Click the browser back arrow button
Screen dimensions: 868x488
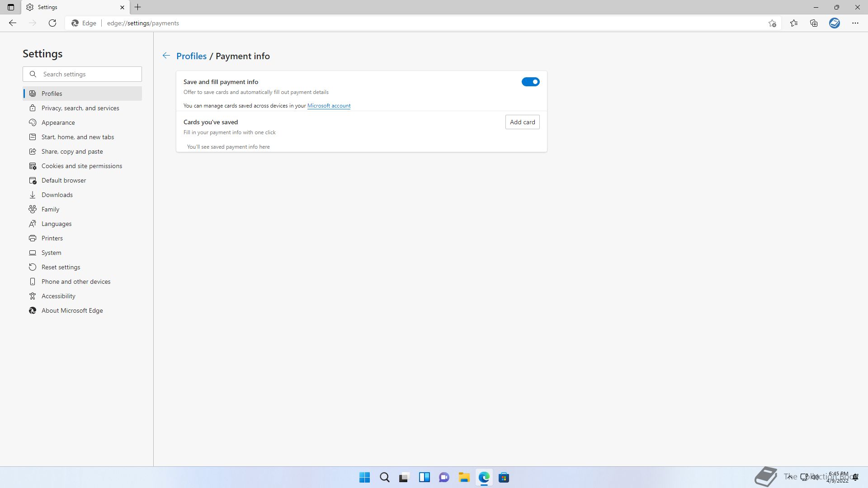pos(13,23)
